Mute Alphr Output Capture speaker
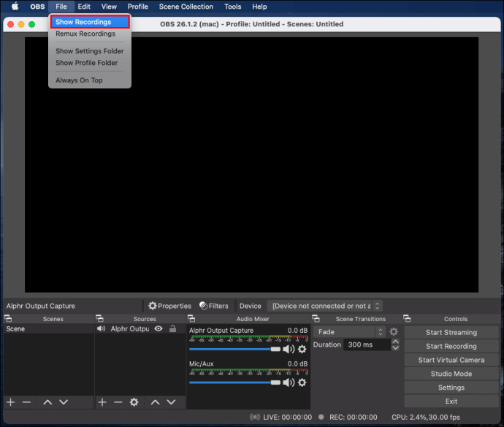This screenshot has width=504, height=427. point(289,349)
